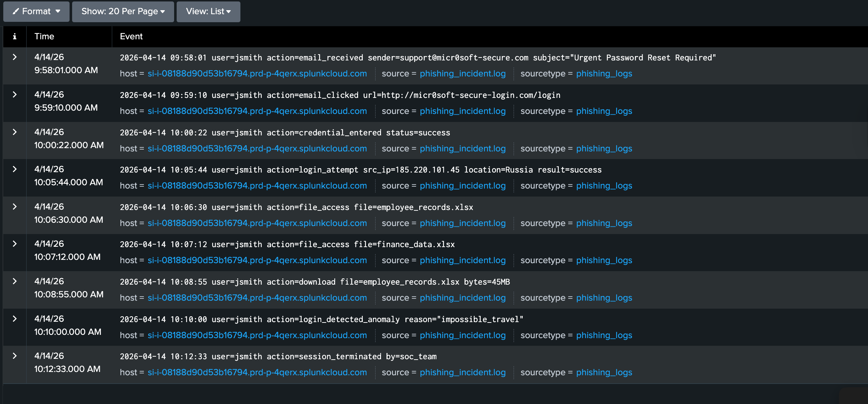Expand the 10:12:33 session_terminated event chevron
This screenshot has height=404, width=868.
(x=15, y=356)
